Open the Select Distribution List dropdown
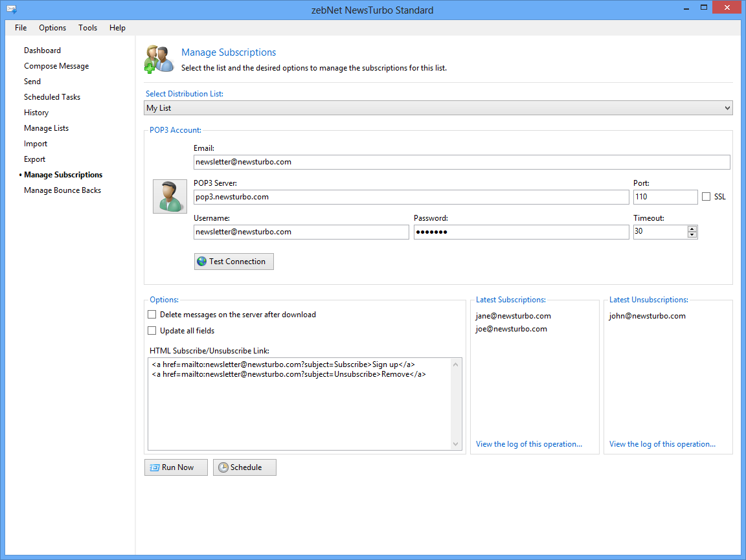This screenshot has width=746, height=560. (x=438, y=108)
